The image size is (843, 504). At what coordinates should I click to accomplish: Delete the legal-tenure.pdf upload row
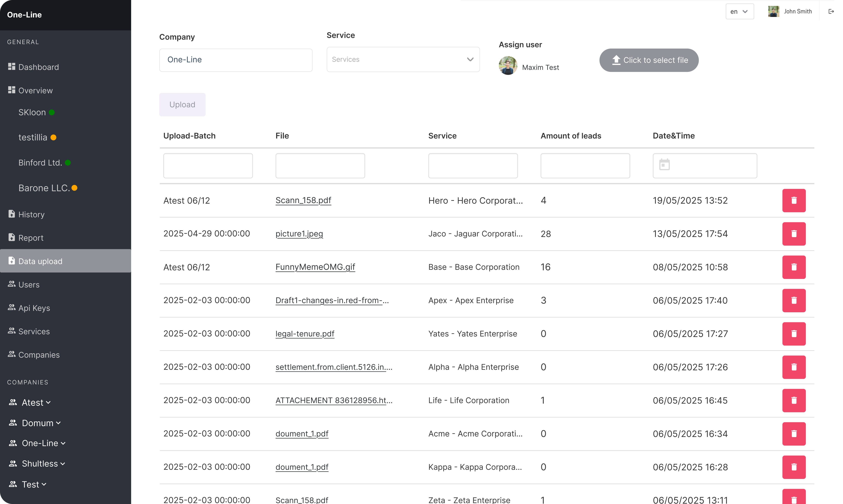794,334
